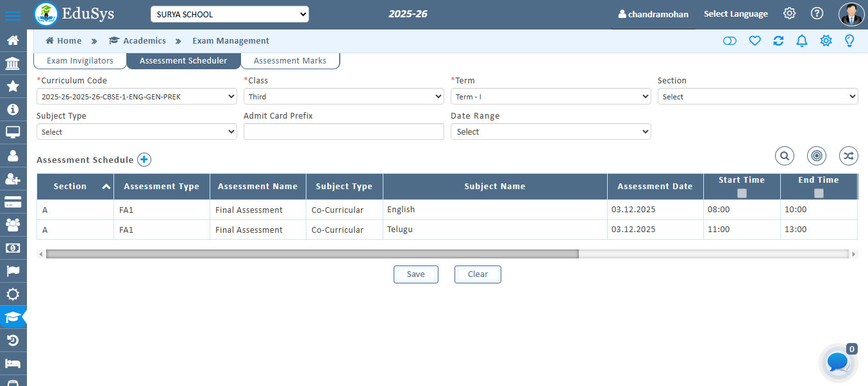Open the notifications bell icon
868x386 pixels.
pos(801,41)
